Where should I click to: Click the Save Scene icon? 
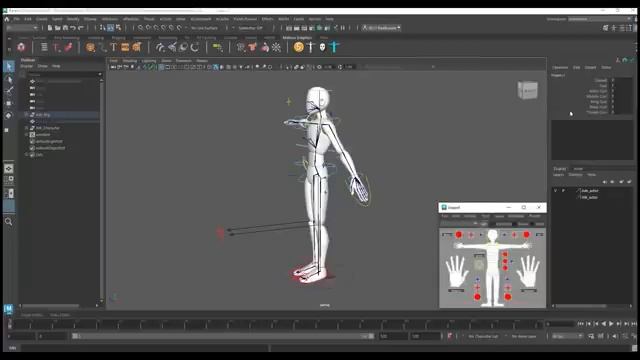tap(65, 28)
